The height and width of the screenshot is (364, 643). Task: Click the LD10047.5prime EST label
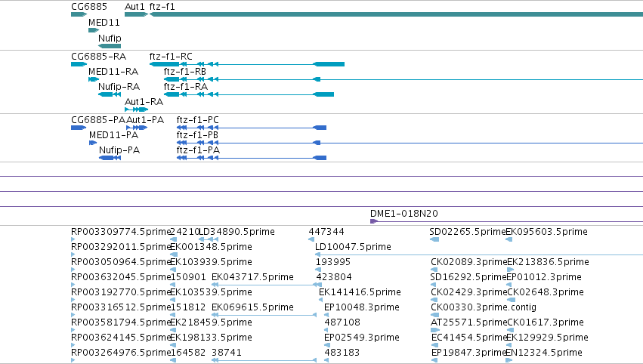(x=353, y=247)
